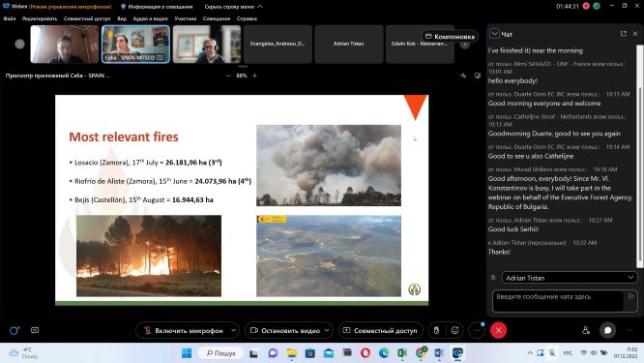
Task: Click the РУС language indicator
Action: click(x=568, y=353)
